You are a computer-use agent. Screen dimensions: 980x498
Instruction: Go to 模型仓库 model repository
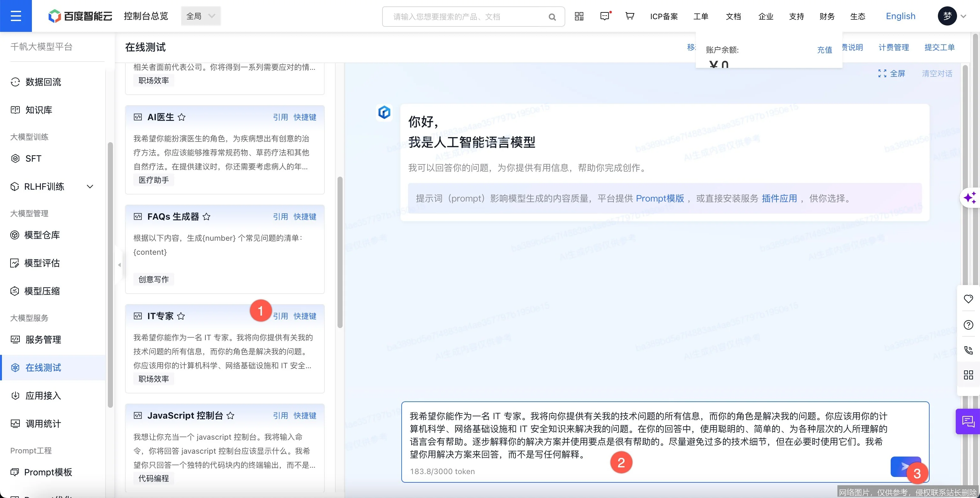[x=42, y=235]
